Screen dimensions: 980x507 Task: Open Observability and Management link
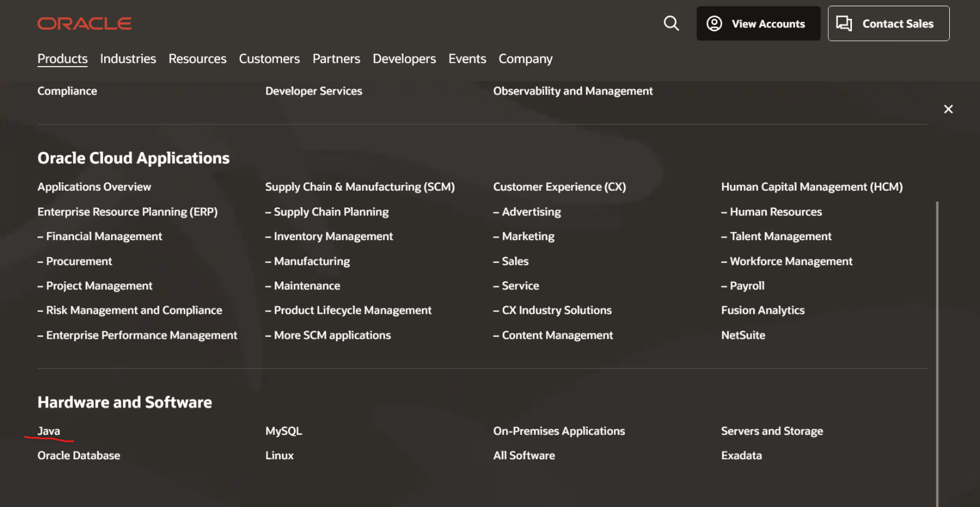tap(573, 91)
